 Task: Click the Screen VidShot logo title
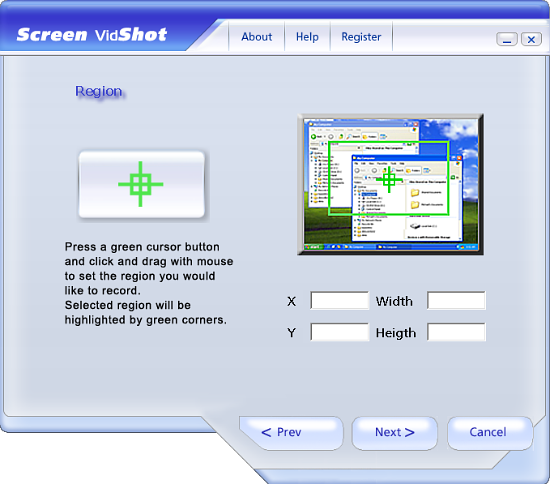point(92,35)
